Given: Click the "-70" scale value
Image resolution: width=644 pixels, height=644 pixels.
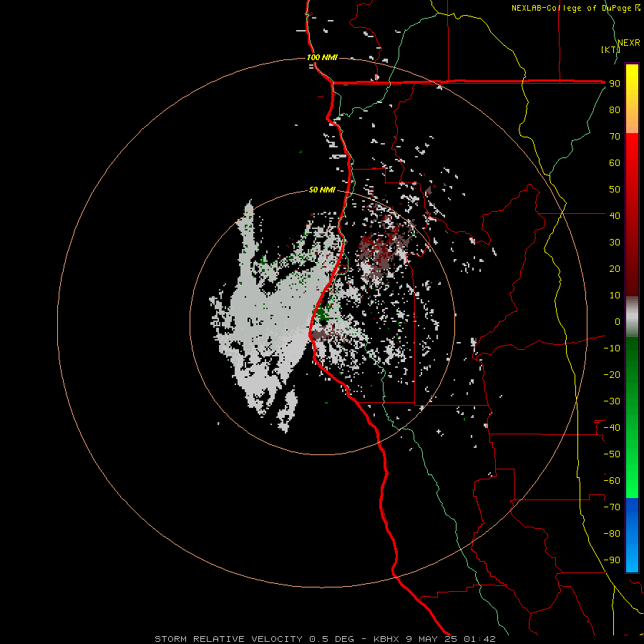Looking at the screenshot, I should 612,507.
